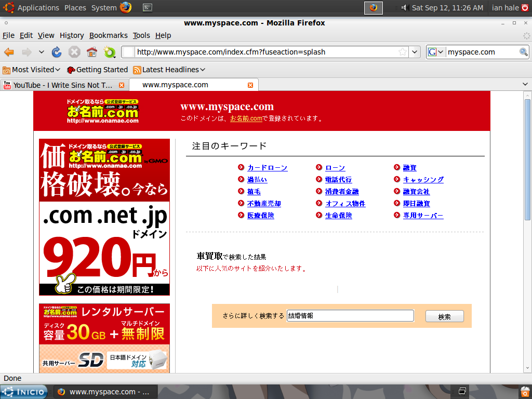This screenshot has width=532, height=399.
Task: Close the YouTube tab
Action: (x=122, y=85)
